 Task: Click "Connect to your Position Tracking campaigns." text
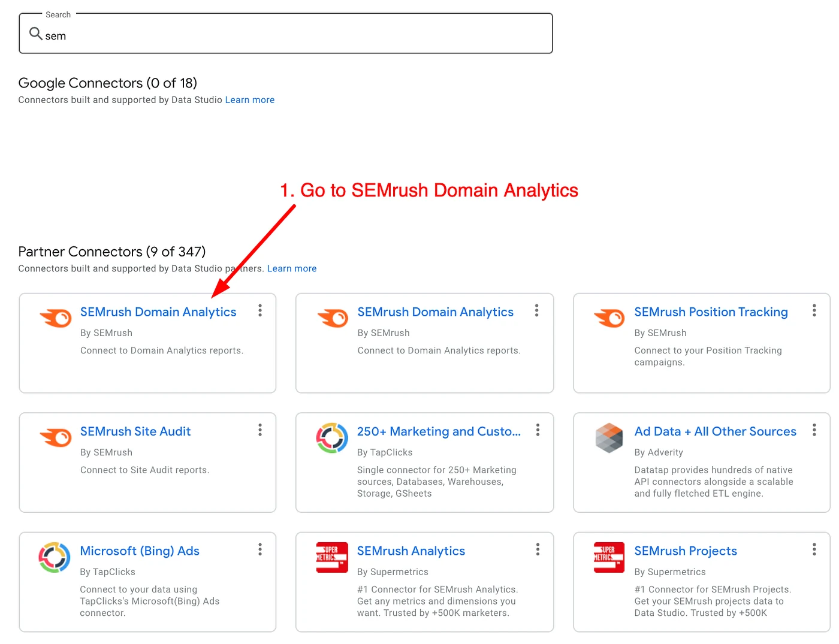click(708, 356)
